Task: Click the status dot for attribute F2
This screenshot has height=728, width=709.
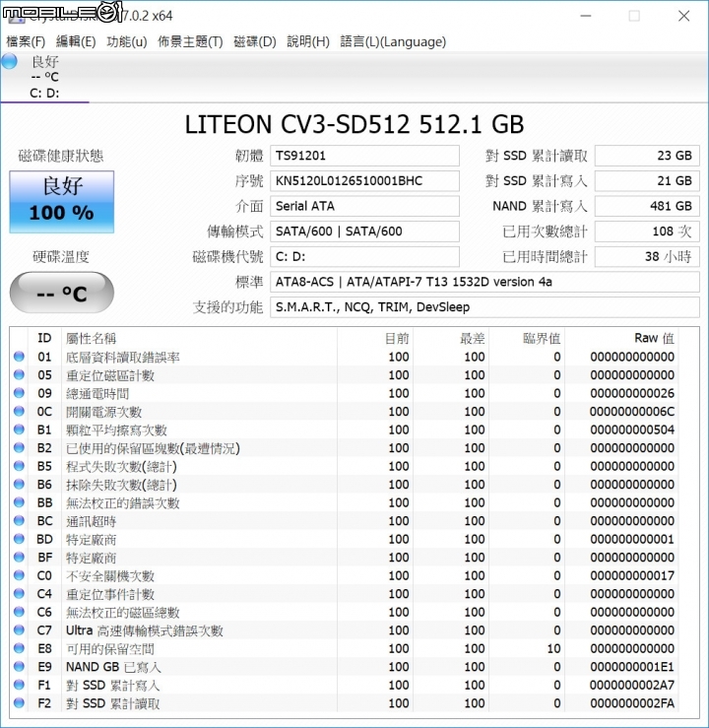Action: [19, 703]
